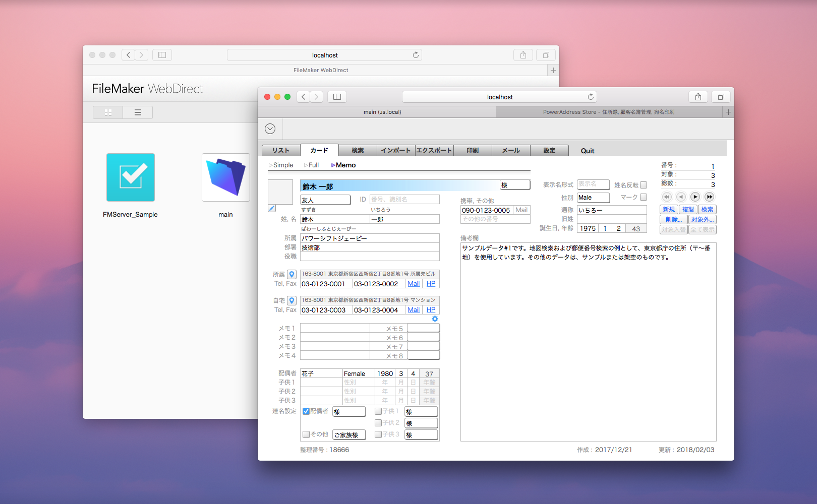Viewport: 817px width, 504px height.
Task: Click Share icon in back Safari window
Action: (523, 55)
